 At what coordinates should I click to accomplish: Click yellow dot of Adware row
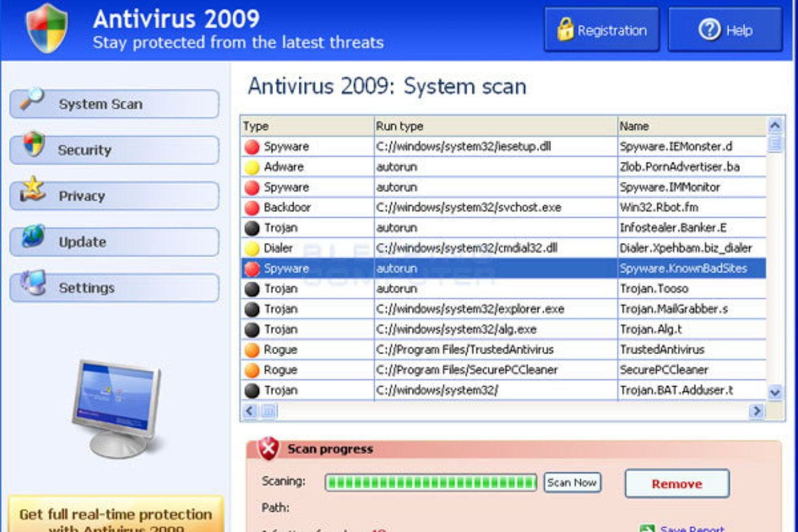pyautogui.click(x=252, y=167)
